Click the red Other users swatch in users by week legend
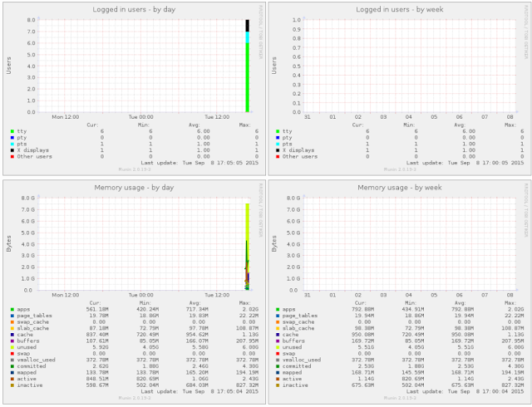 click(x=278, y=156)
